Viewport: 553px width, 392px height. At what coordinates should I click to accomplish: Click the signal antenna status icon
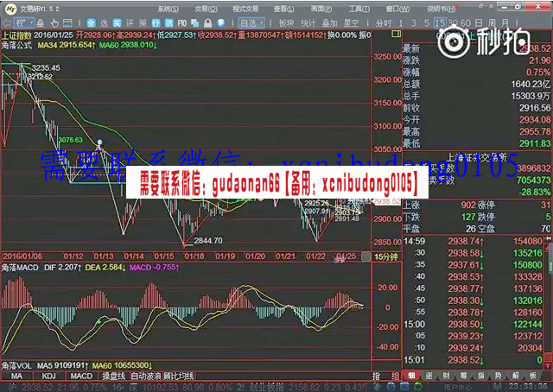pos(498,387)
